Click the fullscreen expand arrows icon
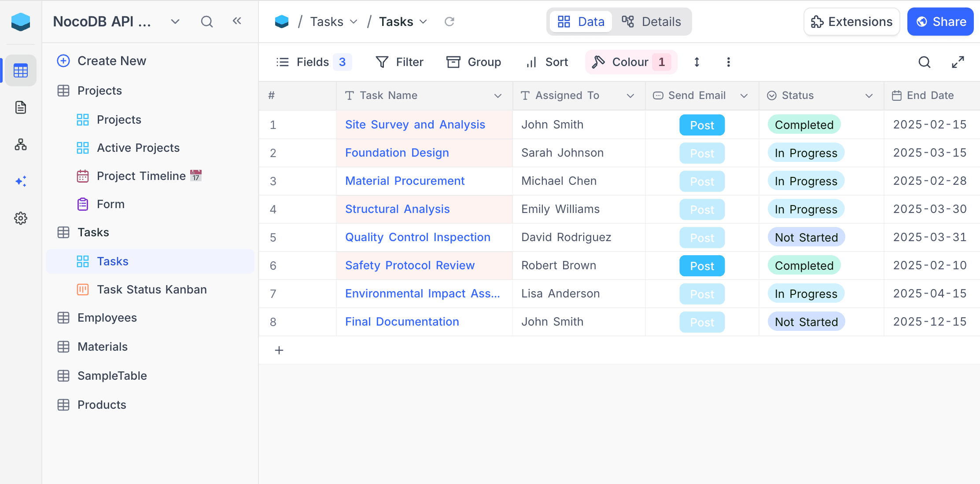980x484 pixels. [x=958, y=62]
